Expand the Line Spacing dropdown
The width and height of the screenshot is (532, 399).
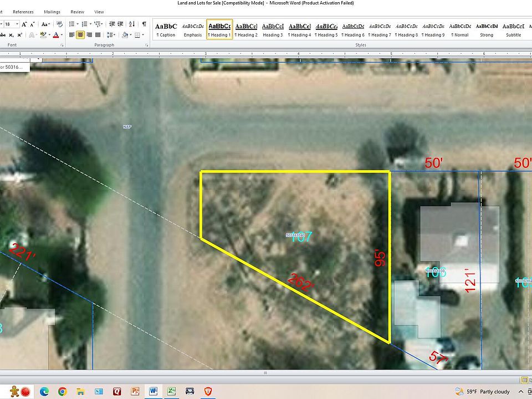coord(111,35)
